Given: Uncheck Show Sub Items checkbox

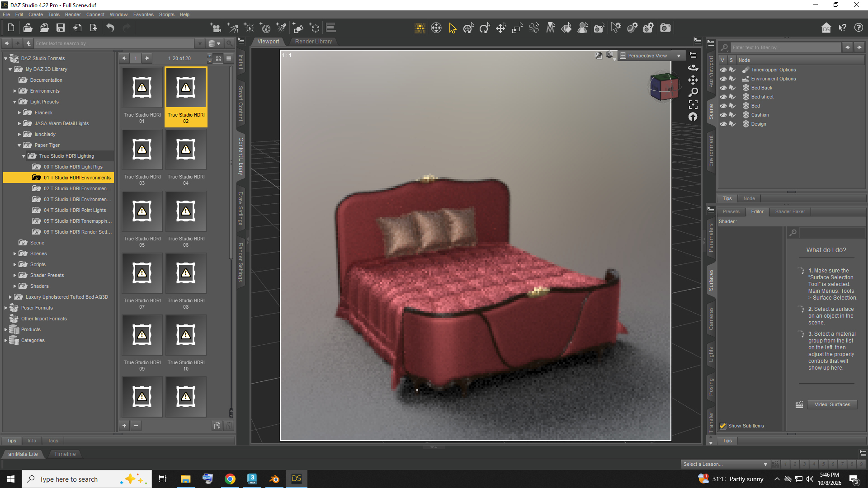Looking at the screenshot, I should click(x=722, y=426).
